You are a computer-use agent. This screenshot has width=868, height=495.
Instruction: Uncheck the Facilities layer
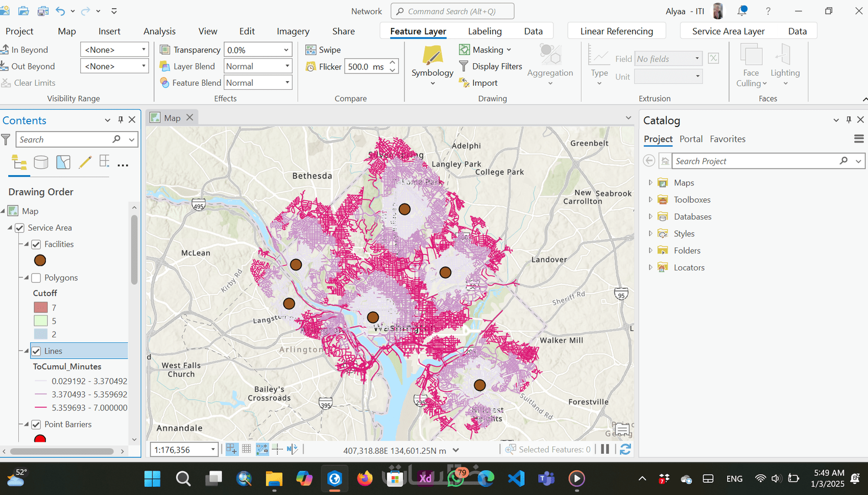36,244
